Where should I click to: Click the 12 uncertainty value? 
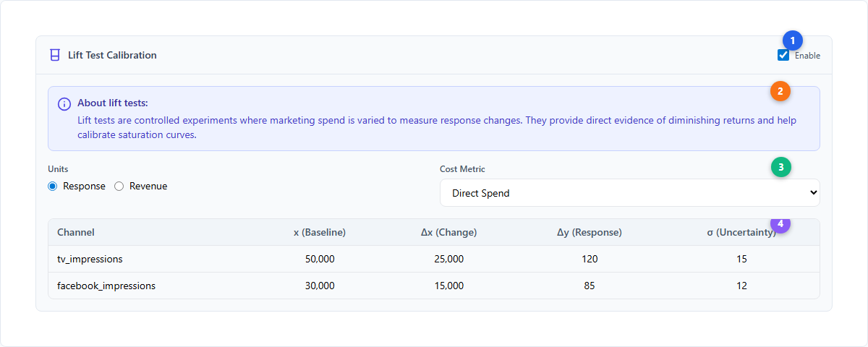point(741,286)
